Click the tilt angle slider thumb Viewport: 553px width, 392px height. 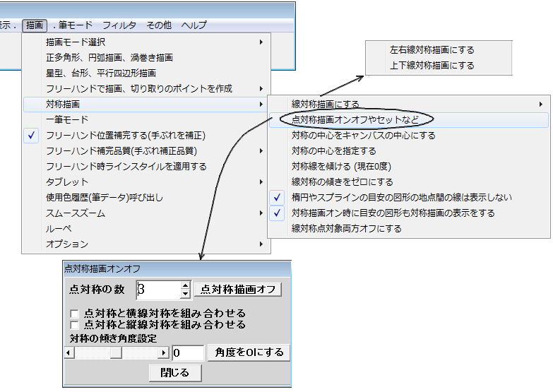(116, 352)
